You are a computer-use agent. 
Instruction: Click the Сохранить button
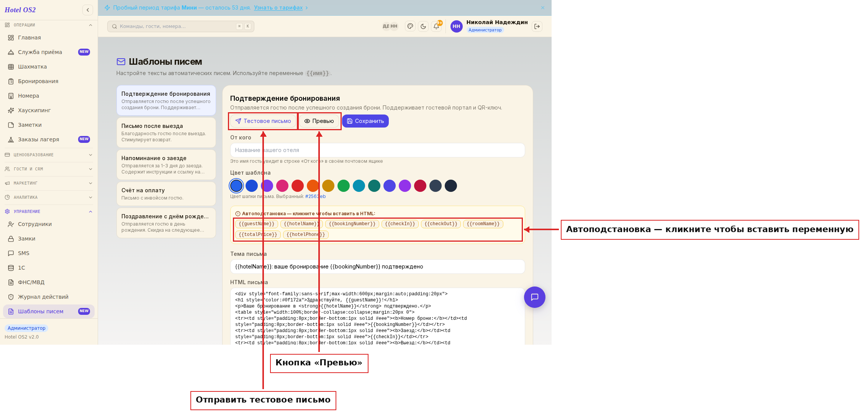point(365,121)
